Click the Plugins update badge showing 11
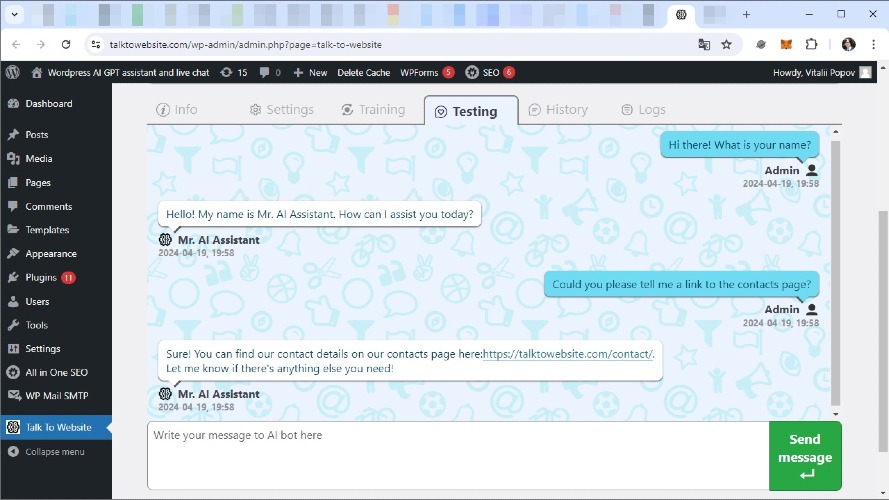The image size is (889, 500). coord(69,278)
